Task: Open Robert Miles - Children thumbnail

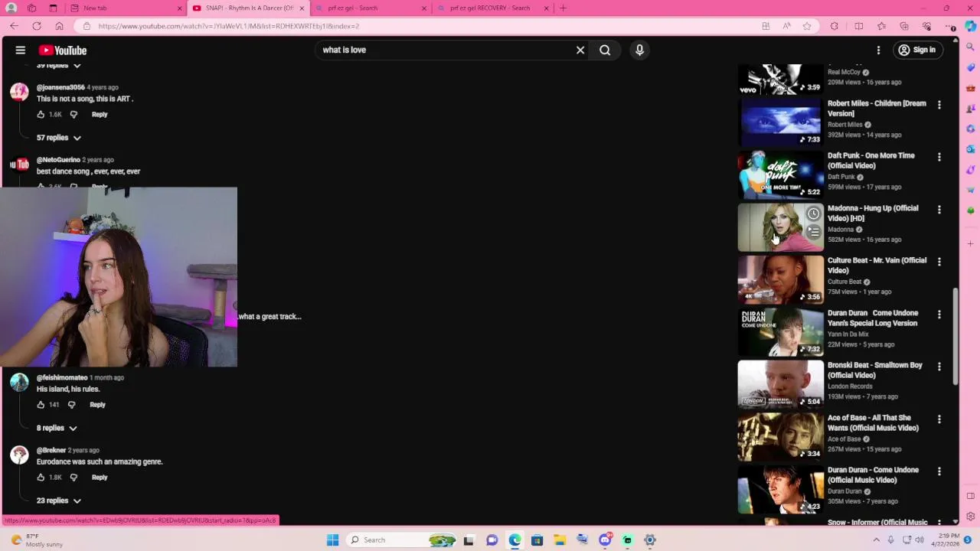Action: click(780, 122)
